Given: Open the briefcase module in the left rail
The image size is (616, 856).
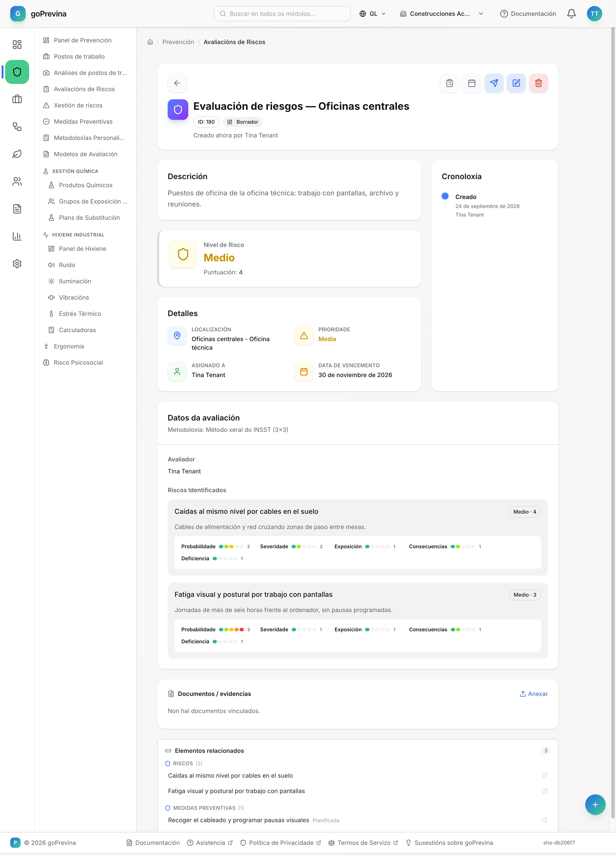Looking at the screenshot, I should pos(17,99).
